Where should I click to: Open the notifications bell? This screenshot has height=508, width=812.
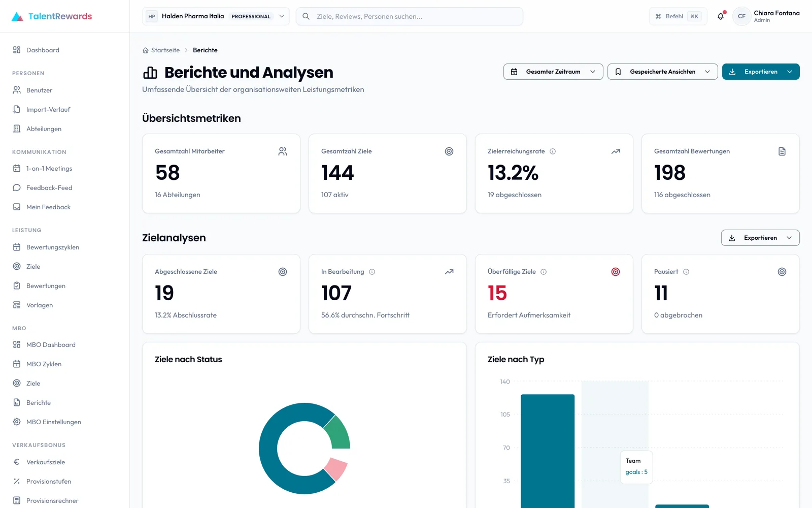tap(721, 16)
